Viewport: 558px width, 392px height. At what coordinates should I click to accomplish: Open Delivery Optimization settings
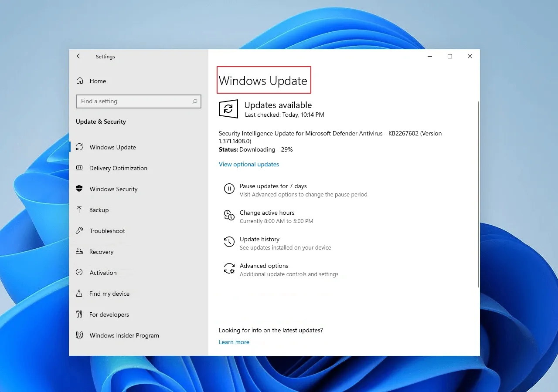click(x=118, y=168)
